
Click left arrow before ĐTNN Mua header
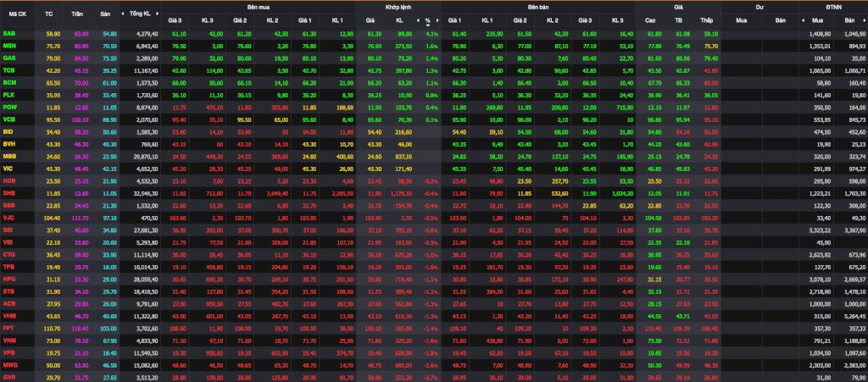pyautogui.click(x=802, y=20)
